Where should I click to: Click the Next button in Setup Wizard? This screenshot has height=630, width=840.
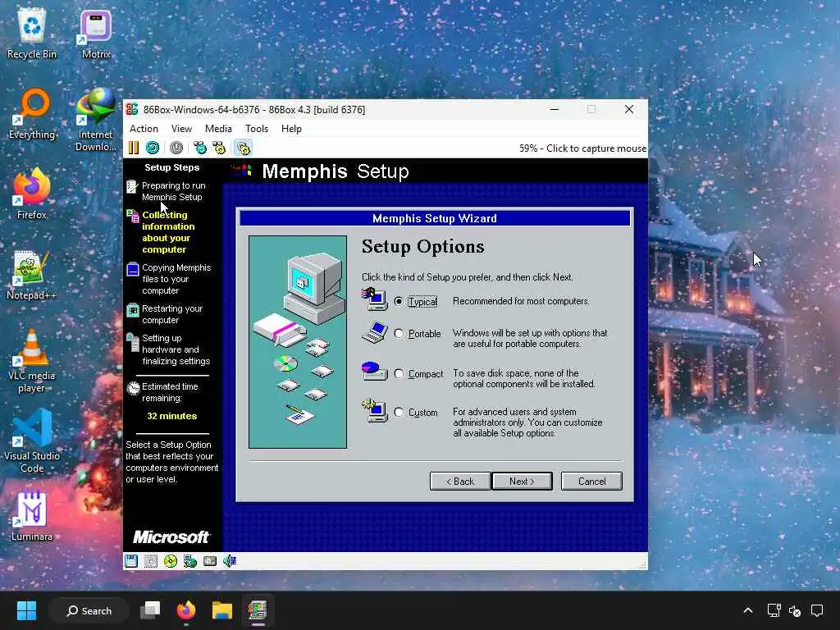pos(522,481)
